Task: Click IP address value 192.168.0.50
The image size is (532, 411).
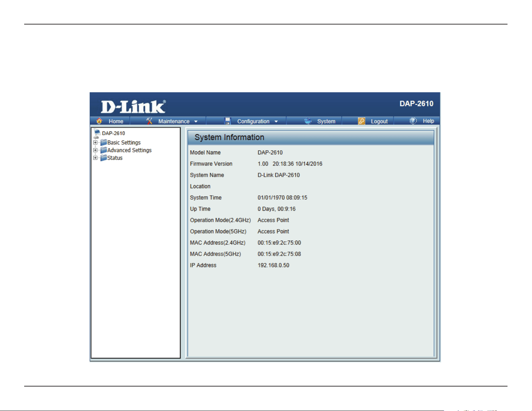Action: pyautogui.click(x=274, y=265)
